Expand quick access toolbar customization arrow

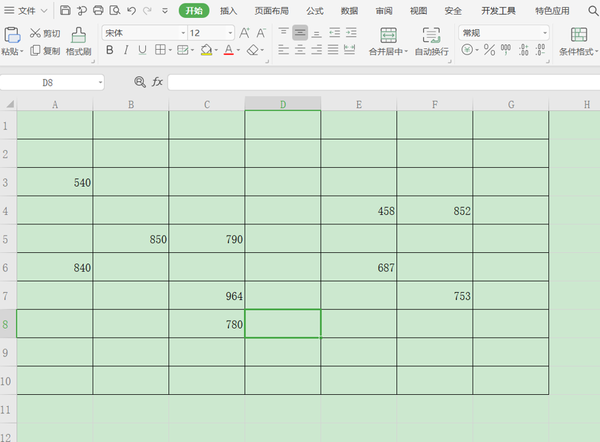tap(165, 11)
